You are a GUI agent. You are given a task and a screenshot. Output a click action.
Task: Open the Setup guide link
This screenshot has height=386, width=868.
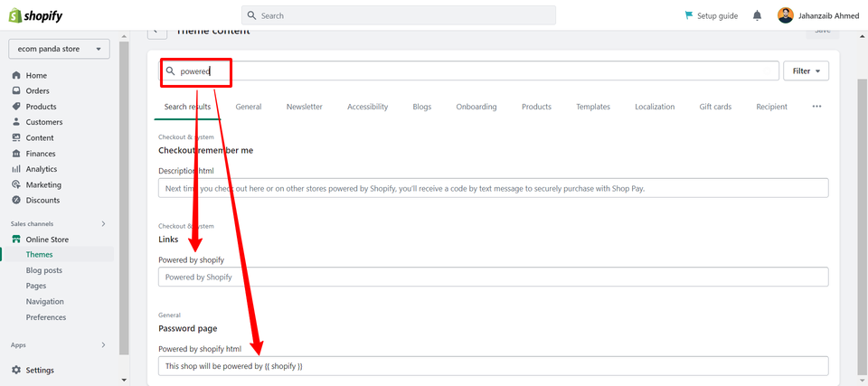(712, 15)
